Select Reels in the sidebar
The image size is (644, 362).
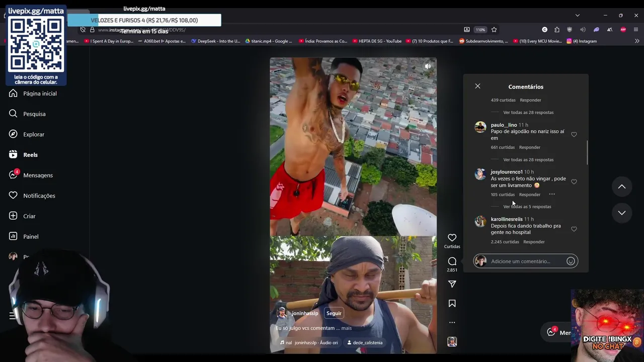[23, 155]
